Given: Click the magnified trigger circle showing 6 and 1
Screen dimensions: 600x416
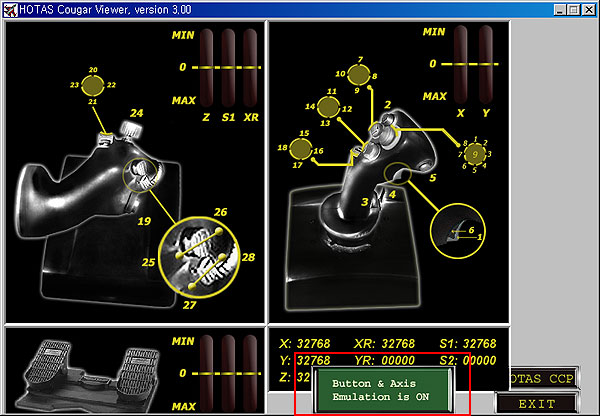Looking at the screenshot, I should tap(458, 231).
